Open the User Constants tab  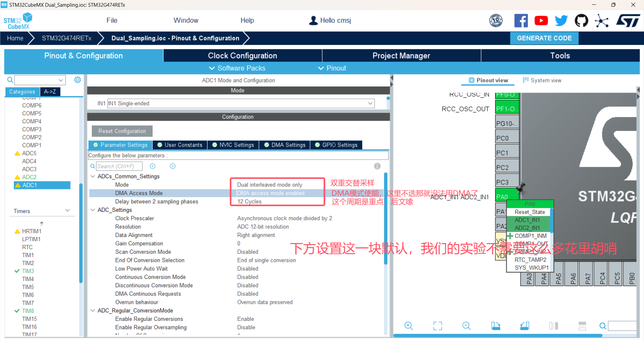pos(180,145)
